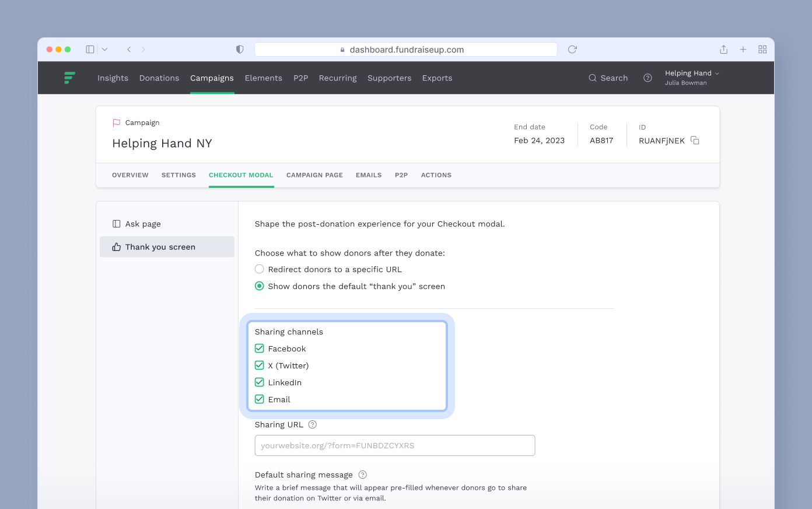Select the Ask page panel icon
Viewport: 812px width, 509px height.
coord(117,224)
